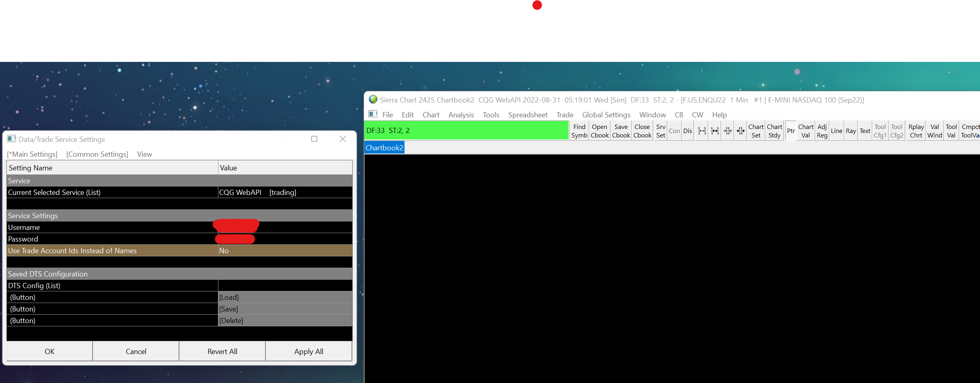This screenshot has width=980, height=383.
Task: Click the [Load] DTS config button
Action: tap(285, 297)
